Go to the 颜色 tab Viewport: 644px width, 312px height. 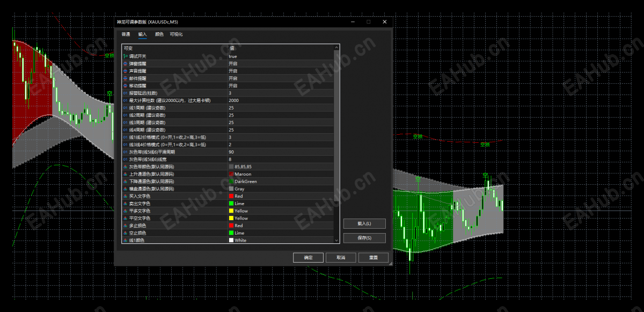point(159,34)
